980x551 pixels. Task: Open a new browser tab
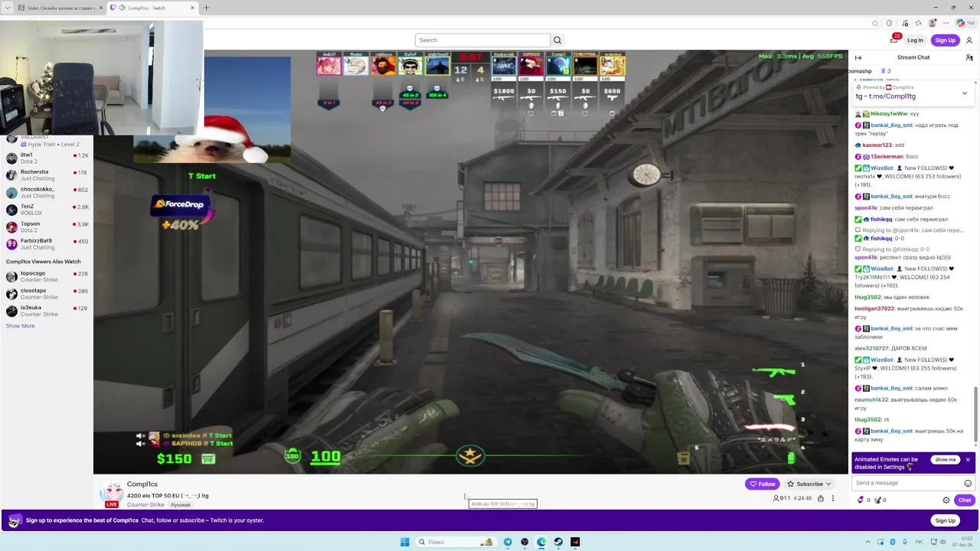(206, 8)
